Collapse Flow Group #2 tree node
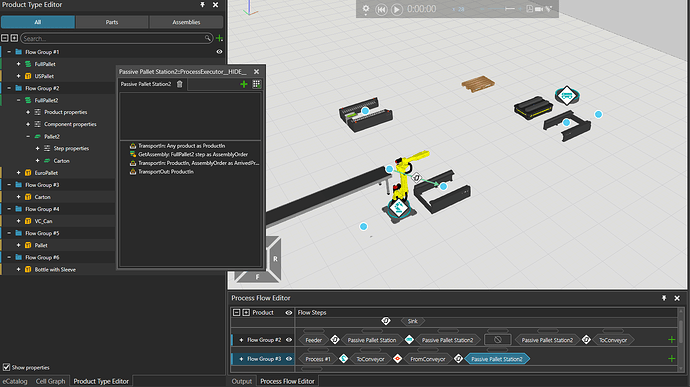Viewport: 690px width, 387px height. click(9, 88)
